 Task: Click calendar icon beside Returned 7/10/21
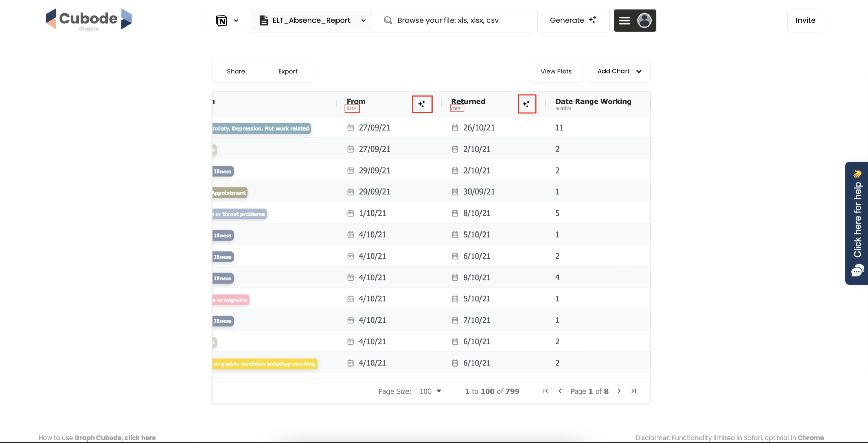455,320
